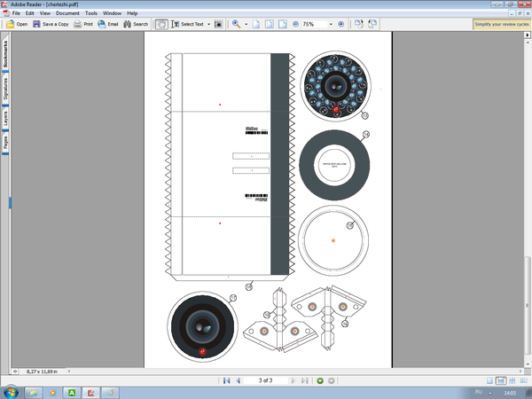The image size is (532, 399).
Task: Open the Tools menu
Action: coord(91,13)
